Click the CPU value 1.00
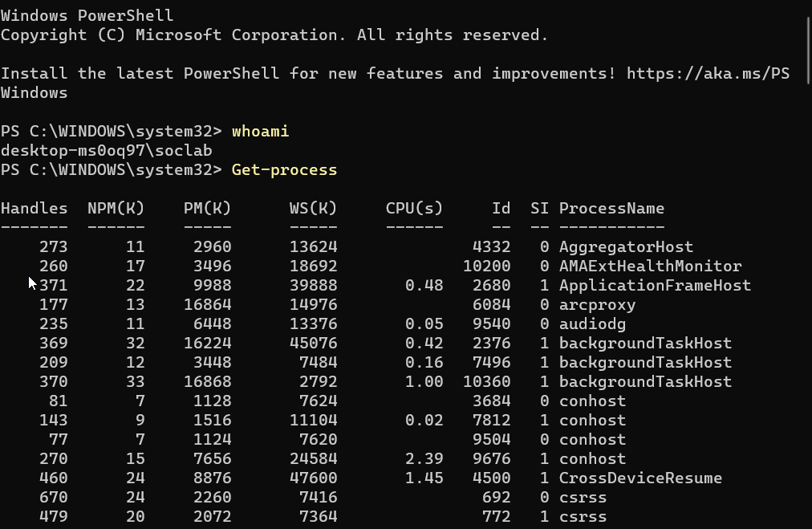Viewport: 812px width, 529px height. [424, 381]
